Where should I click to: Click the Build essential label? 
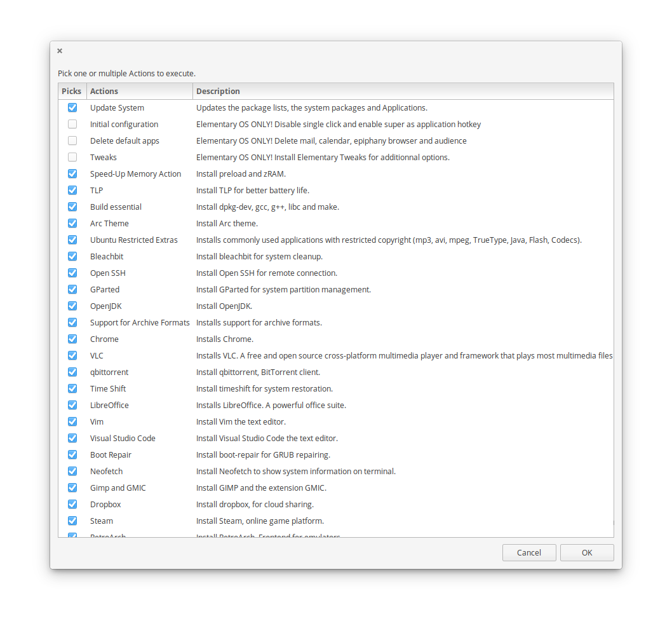(116, 207)
